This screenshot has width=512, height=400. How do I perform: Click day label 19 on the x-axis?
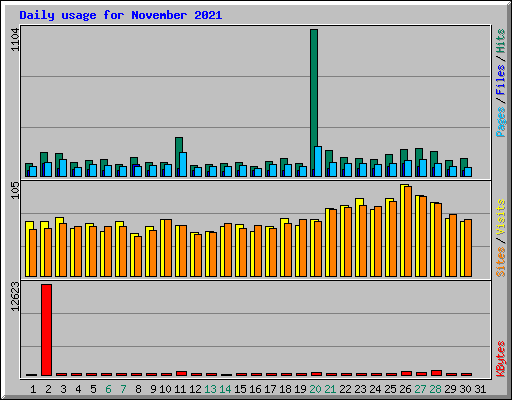(300, 389)
